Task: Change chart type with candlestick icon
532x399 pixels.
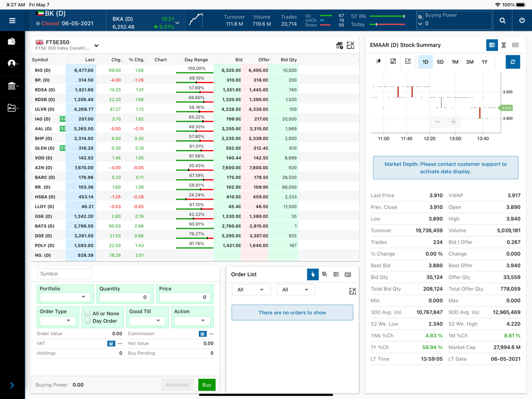Action: (x=378, y=61)
